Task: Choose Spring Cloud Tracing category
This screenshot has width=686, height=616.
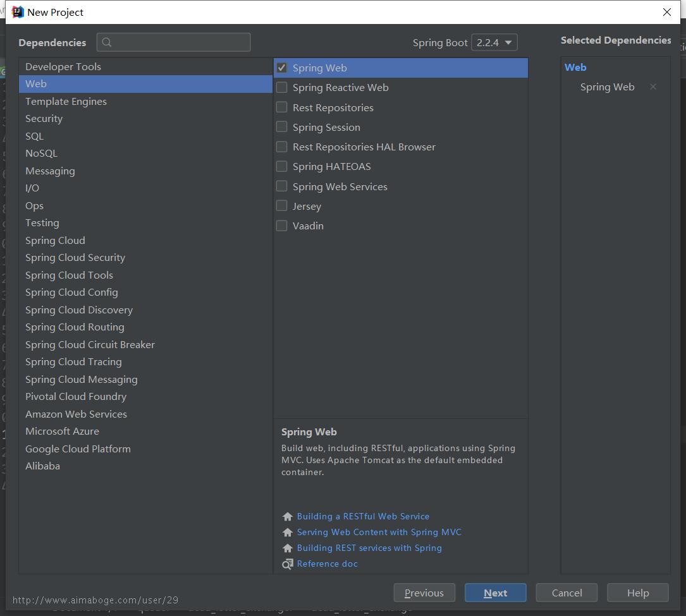Action: (145, 362)
